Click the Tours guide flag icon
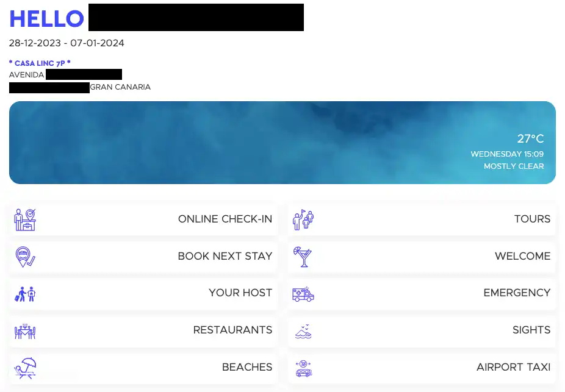Image resolution: width=565 pixels, height=392 pixels. tap(303, 219)
